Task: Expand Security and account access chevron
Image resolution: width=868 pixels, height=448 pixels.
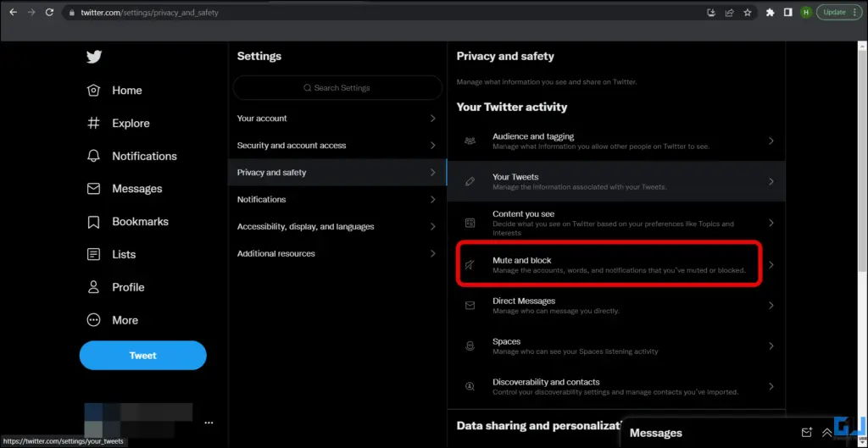Action: (433, 146)
